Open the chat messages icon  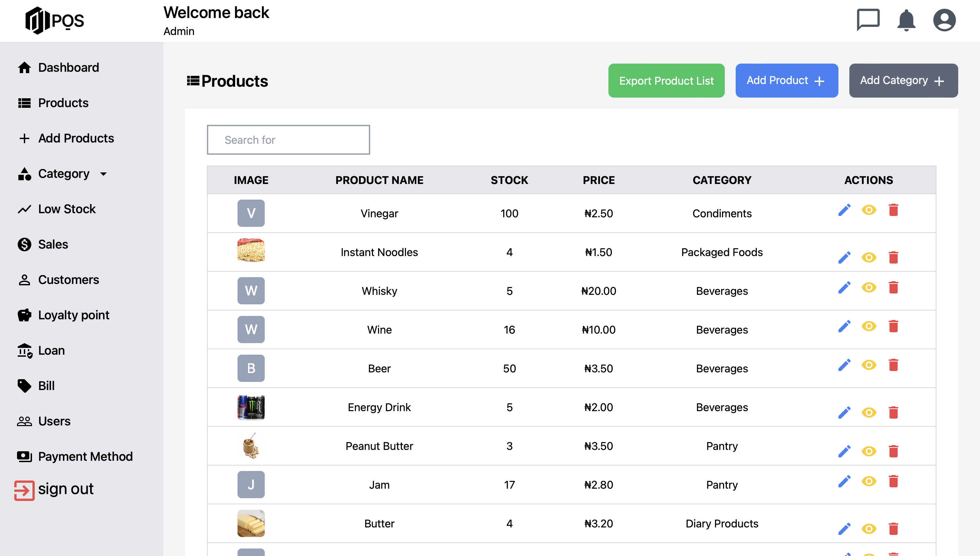(x=868, y=19)
